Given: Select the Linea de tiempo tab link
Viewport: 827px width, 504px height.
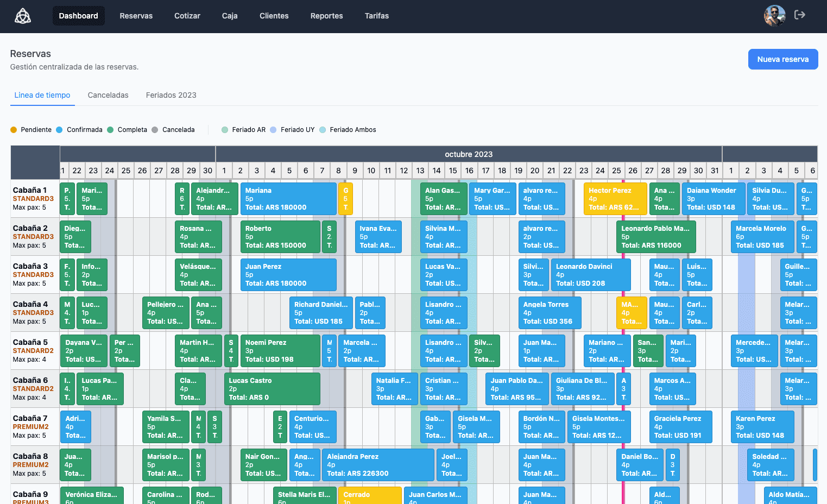Looking at the screenshot, I should [42, 95].
